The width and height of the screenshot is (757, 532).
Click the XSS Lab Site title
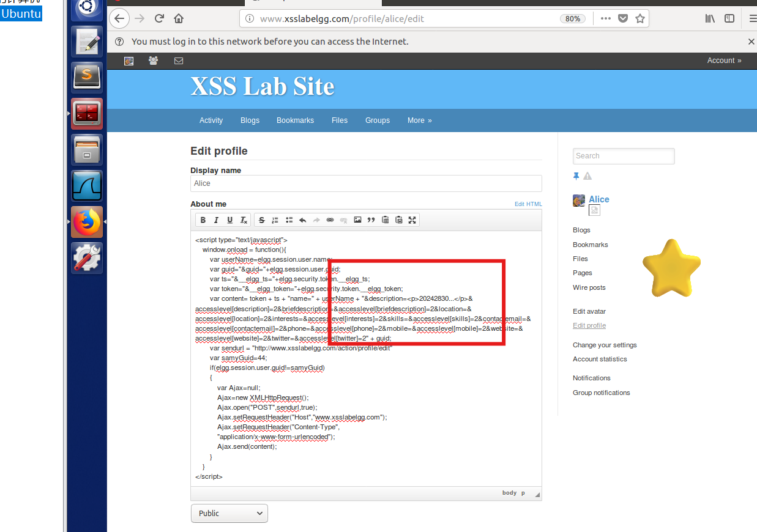coord(263,86)
